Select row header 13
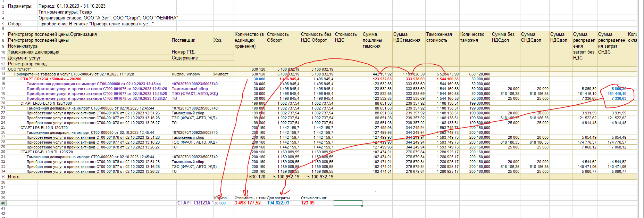The image size is (644, 218). (3, 69)
